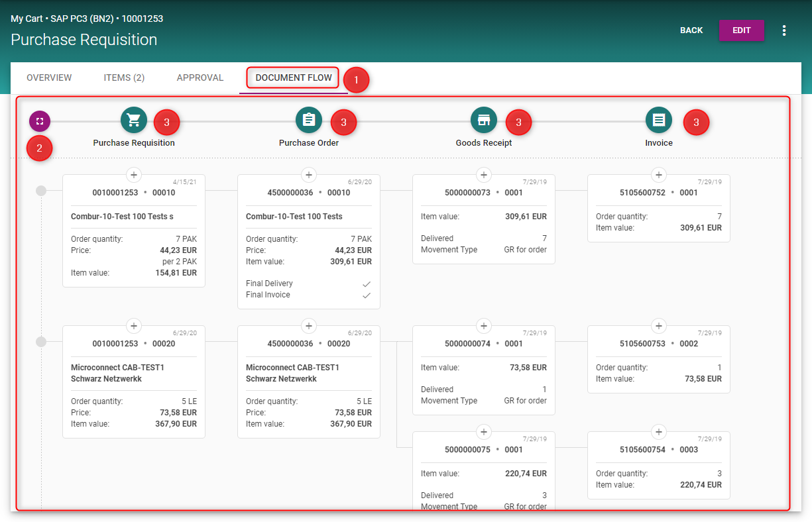This screenshot has height=522, width=812.
Task: Click the Purchase Order clipboard icon
Action: pos(309,120)
